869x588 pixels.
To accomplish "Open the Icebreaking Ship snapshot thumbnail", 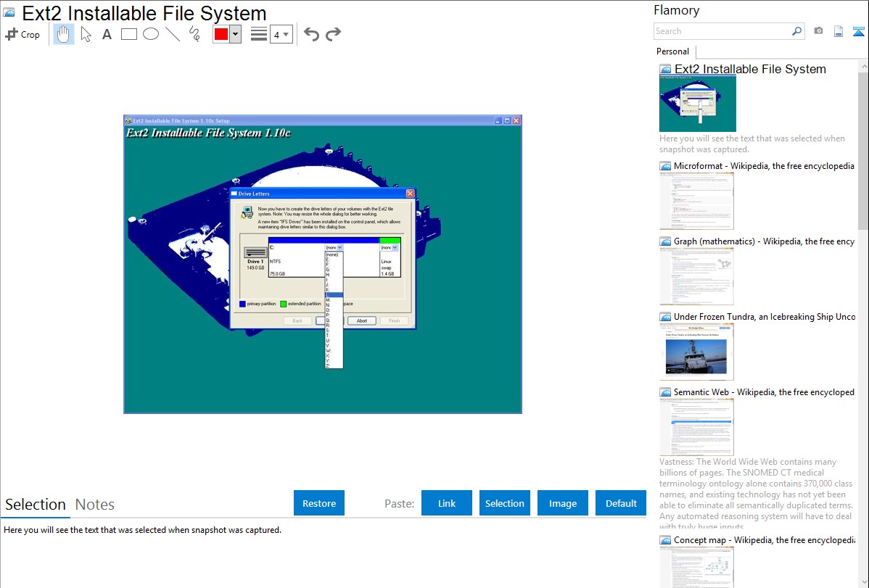I will pos(696,352).
